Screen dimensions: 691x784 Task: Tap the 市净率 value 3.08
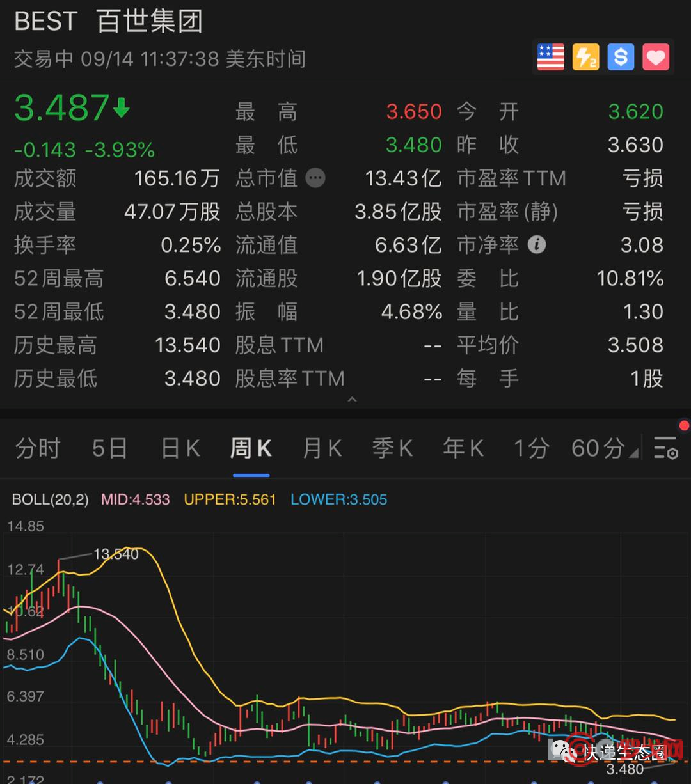(642, 245)
